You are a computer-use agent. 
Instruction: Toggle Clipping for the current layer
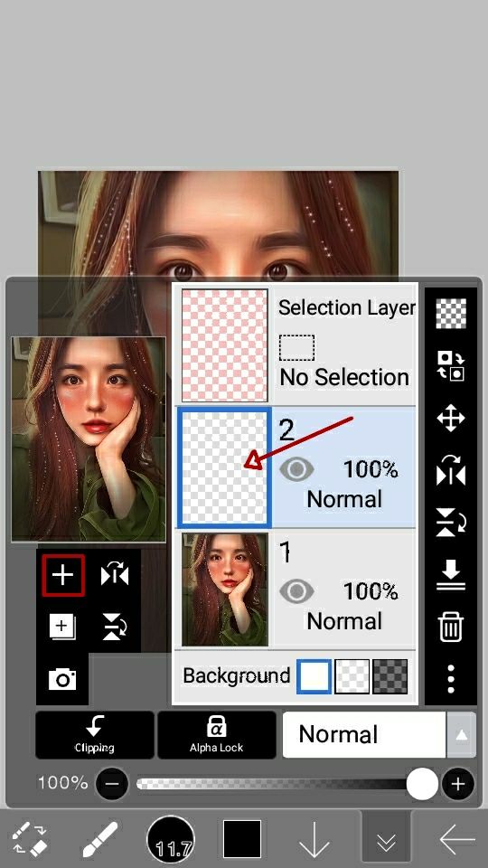(x=95, y=734)
